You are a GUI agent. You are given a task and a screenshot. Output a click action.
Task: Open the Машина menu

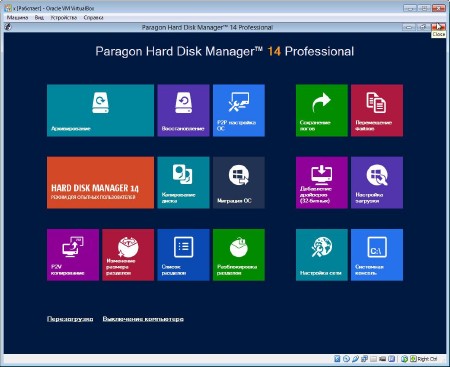[x=17, y=18]
